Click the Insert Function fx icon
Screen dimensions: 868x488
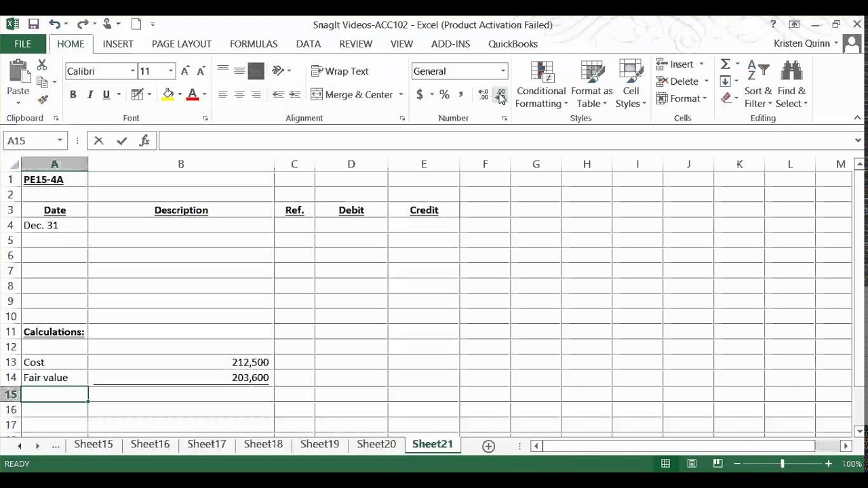pyautogui.click(x=144, y=140)
